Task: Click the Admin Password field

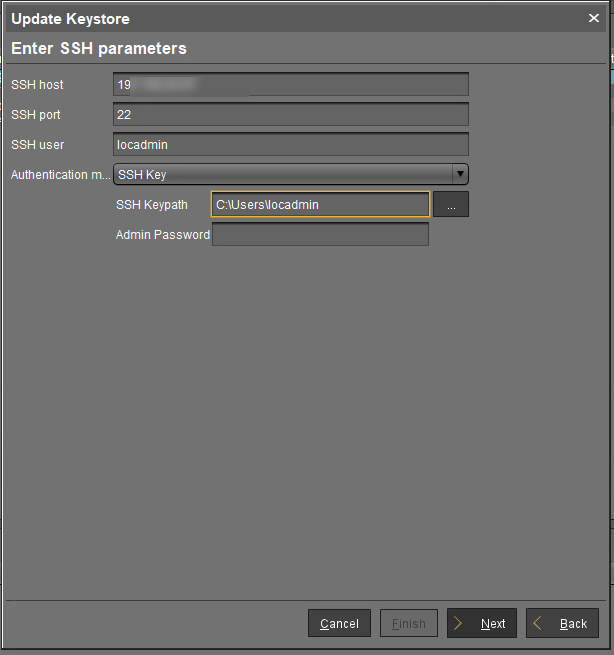Action: pos(320,235)
